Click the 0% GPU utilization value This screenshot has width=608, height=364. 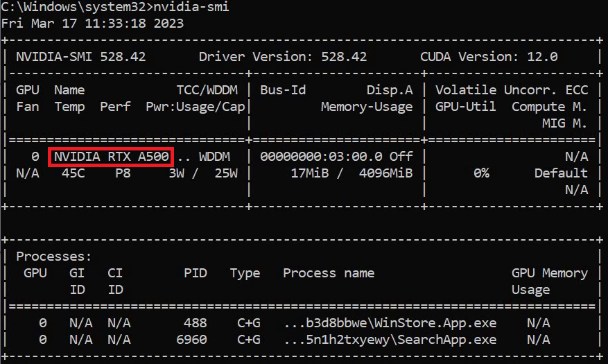(x=481, y=173)
